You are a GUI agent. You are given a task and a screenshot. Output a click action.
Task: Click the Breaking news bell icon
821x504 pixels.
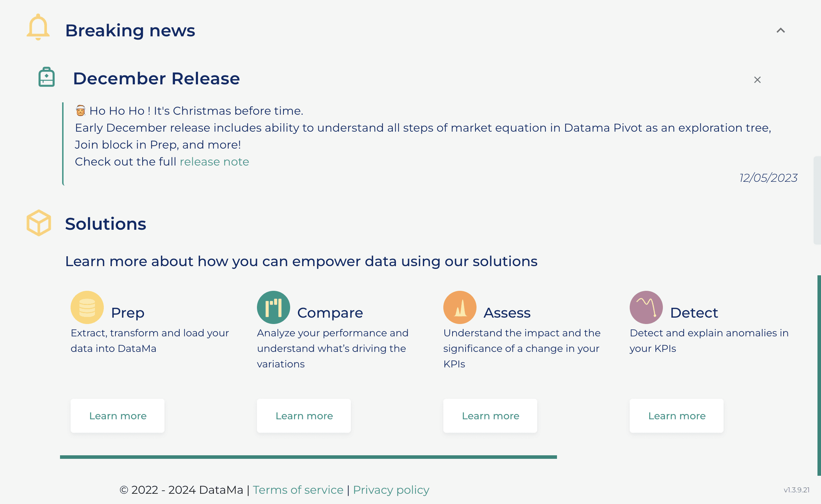(x=38, y=27)
